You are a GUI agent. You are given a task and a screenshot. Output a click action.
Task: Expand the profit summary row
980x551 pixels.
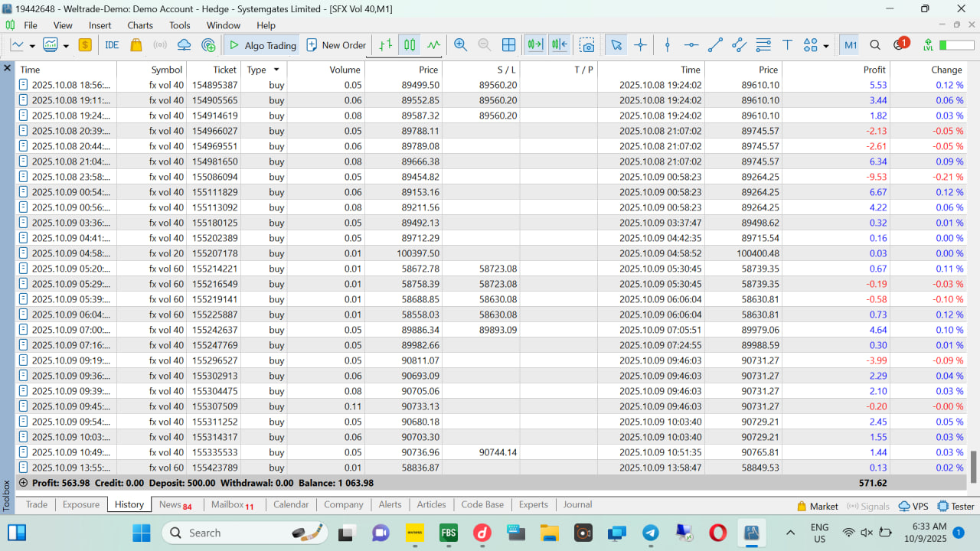click(x=23, y=483)
